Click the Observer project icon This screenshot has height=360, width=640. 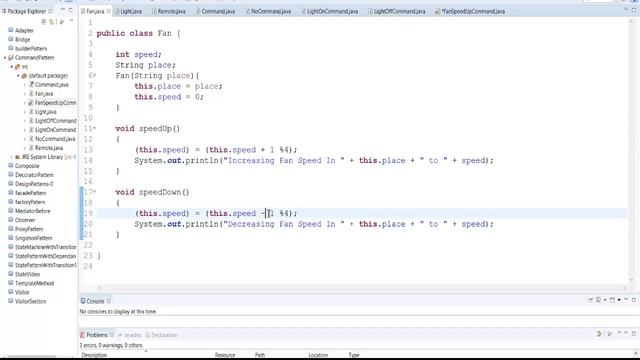coord(11,220)
